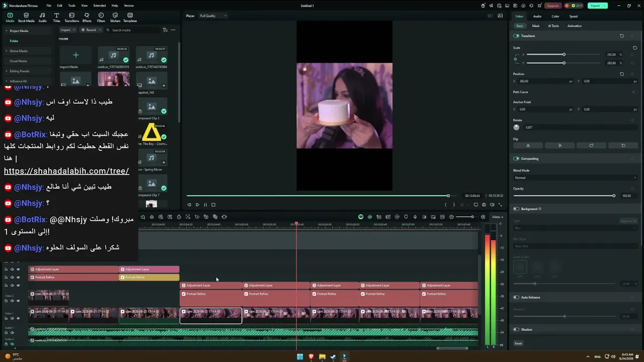Open the File menu
This screenshot has height=362, width=644.
[x=49, y=6]
